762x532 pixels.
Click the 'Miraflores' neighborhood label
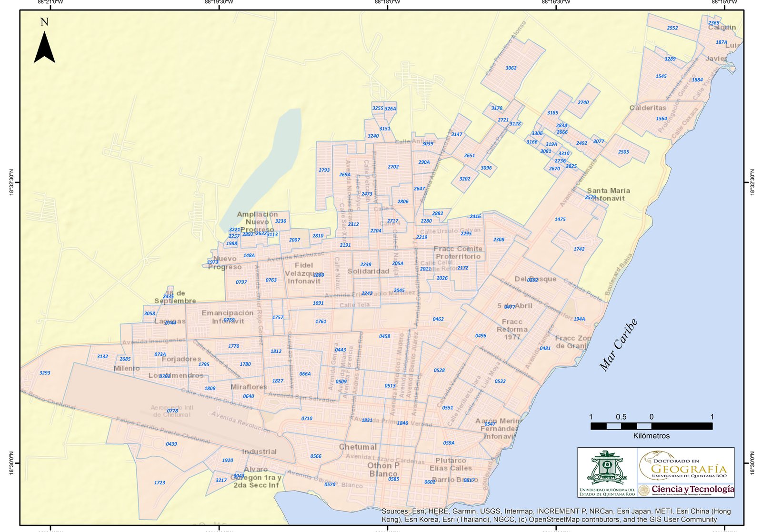pos(249,387)
